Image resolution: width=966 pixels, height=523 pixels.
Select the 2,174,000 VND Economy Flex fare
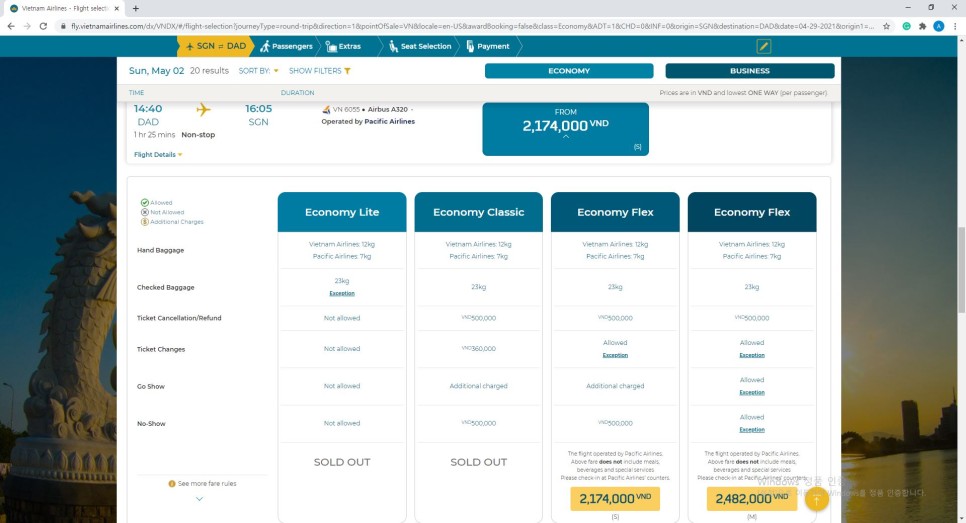point(615,499)
